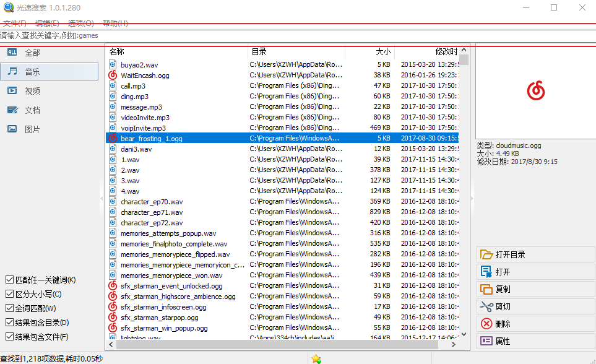
Task: Disable the case sensitive checkbox
Action: pos(9,294)
